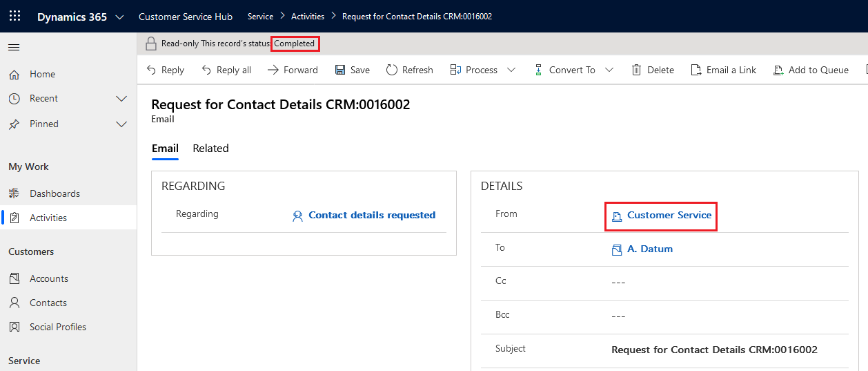The image size is (868, 371).
Task: Click the Process flow icon
Action: tap(455, 70)
